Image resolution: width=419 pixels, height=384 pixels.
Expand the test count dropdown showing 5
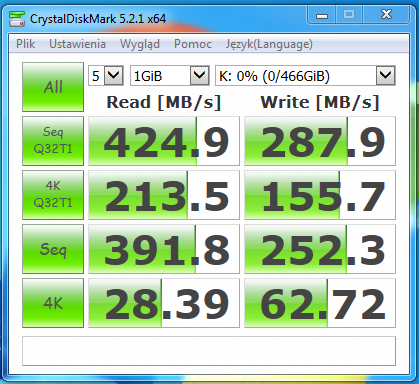(114, 76)
